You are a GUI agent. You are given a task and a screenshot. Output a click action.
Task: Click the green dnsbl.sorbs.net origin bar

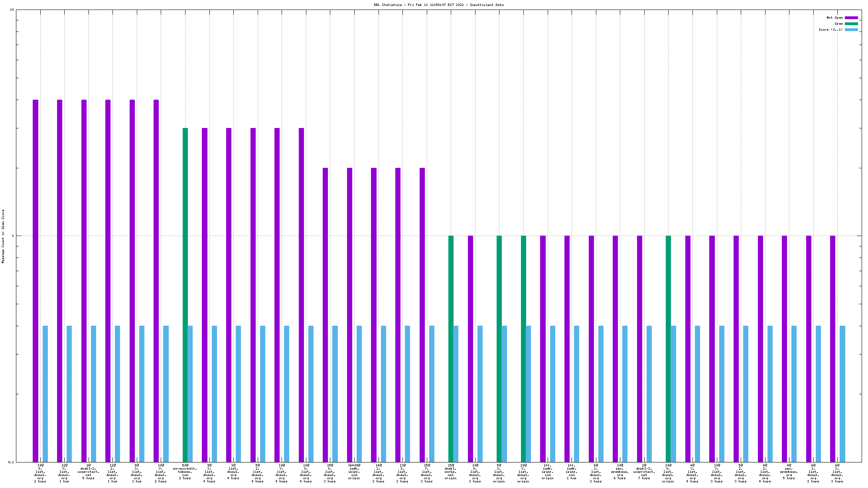pos(451,349)
